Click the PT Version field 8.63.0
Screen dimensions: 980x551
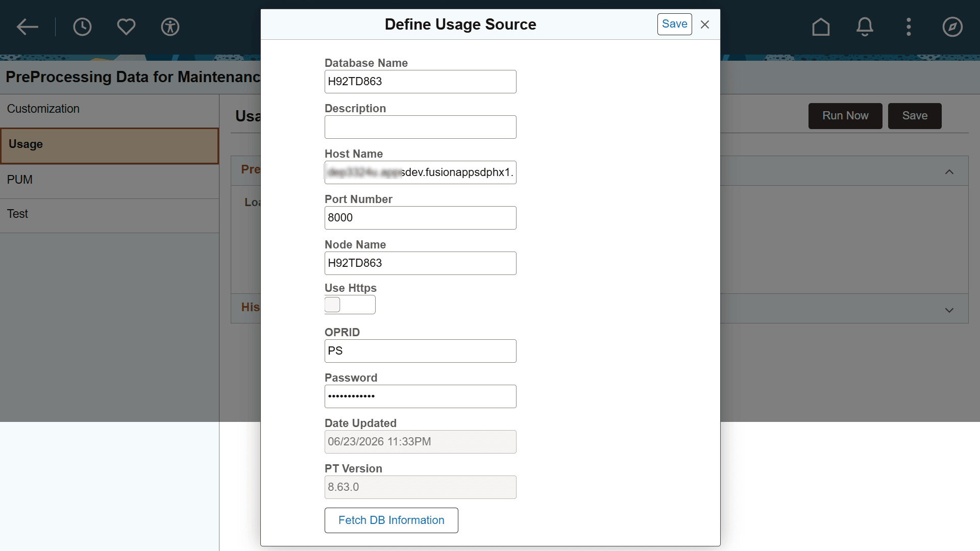coord(420,487)
